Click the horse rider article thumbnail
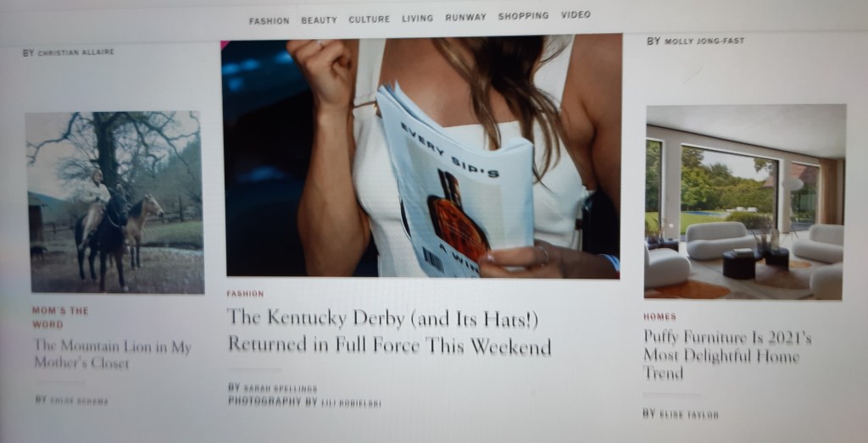This screenshot has width=868, height=443. 114,202
